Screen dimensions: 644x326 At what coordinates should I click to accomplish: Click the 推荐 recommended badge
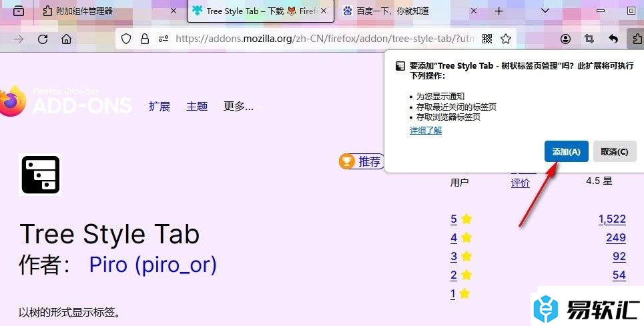362,161
